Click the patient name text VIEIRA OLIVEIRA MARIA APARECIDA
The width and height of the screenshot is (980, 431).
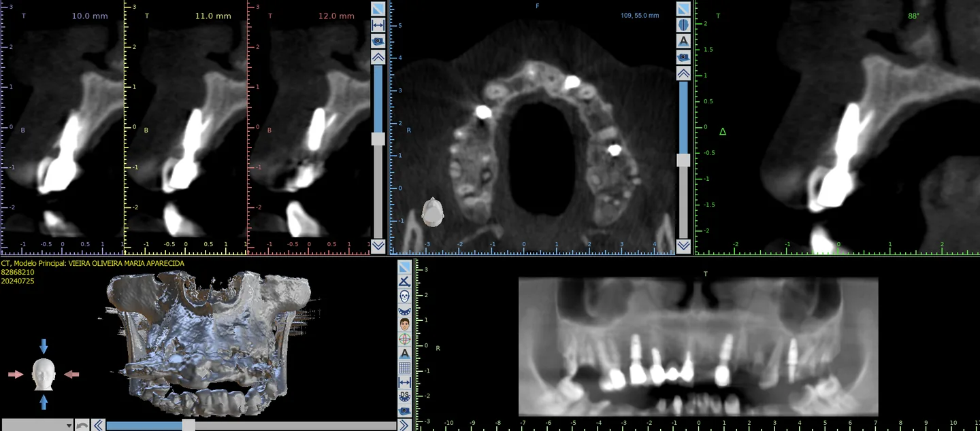pos(127,263)
